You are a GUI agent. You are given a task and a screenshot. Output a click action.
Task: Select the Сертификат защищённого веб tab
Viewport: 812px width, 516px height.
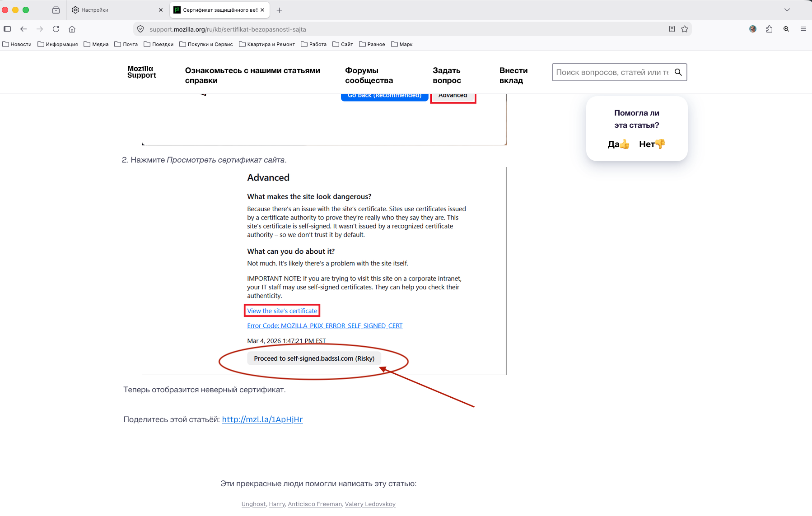click(219, 10)
